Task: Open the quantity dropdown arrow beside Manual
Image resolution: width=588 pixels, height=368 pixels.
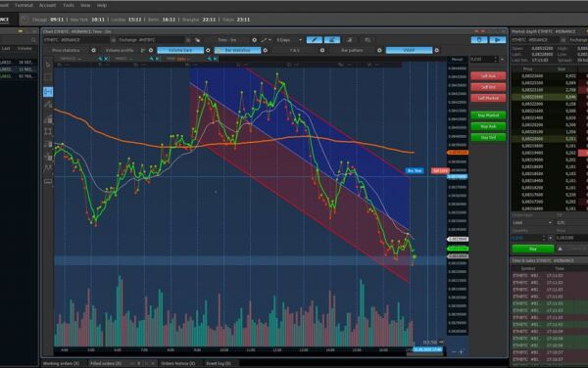Action: pos(503,59)
